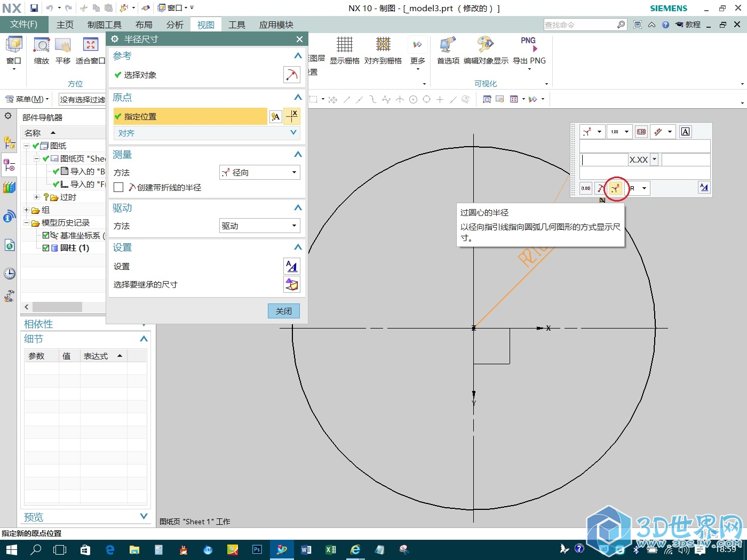This screenshot has width=747, height=560.
Task: Click the 教程 tutorial link
Action: [688, 25]
